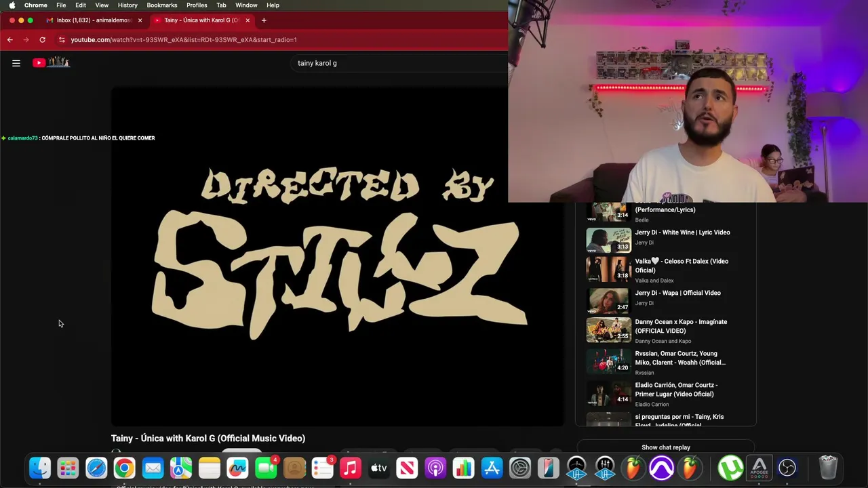Open iPhone Mirroring from the dock
868x488 pixels.
coord(548,468)
